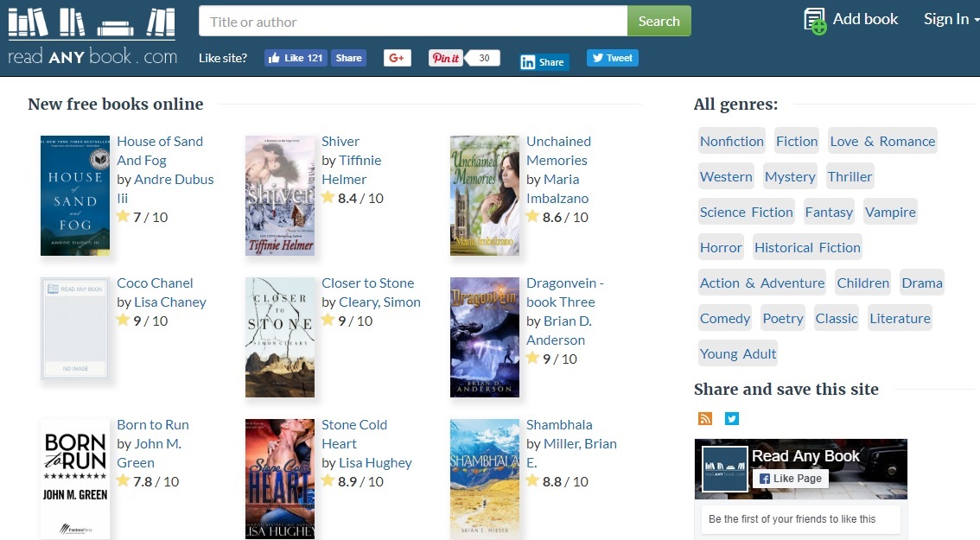980x540 pixels.
Task: View author Lisa Chaney
Action: pyautogui.click(x=170, y=302)
